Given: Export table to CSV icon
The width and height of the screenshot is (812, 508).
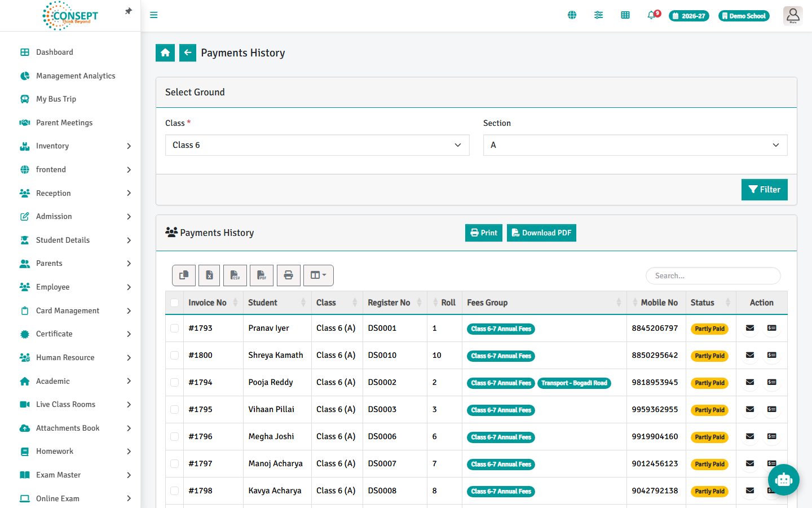Looking at the screenshot, I should (235, 275).
